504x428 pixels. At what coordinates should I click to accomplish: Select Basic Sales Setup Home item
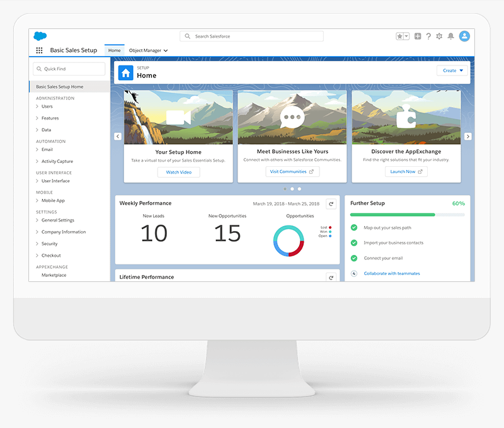69,87
